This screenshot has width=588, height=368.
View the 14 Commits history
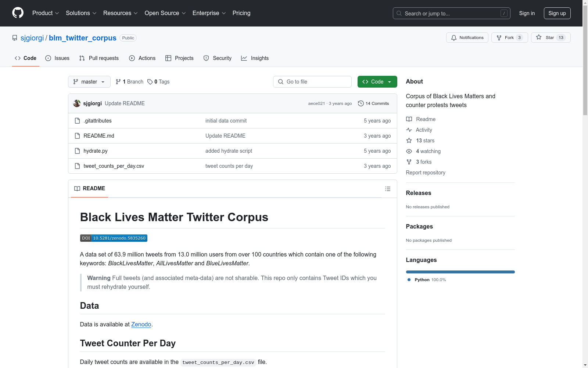pos(373,103)
